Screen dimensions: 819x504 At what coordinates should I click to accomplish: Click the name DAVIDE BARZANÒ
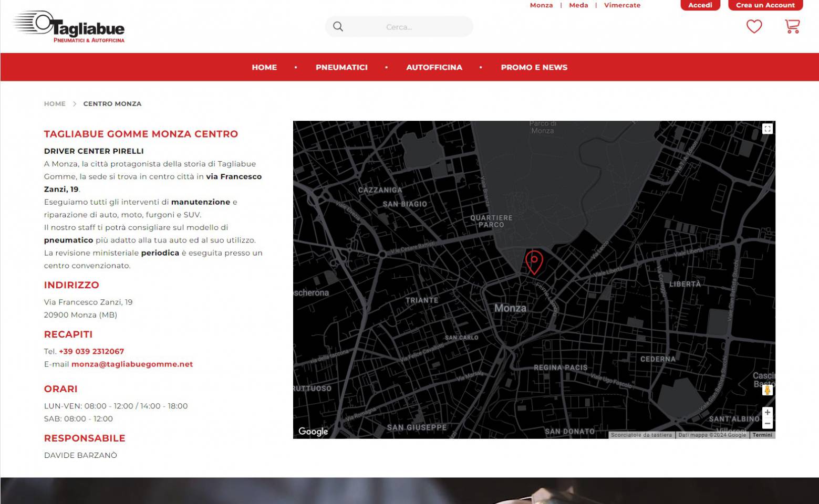point(80,455)
